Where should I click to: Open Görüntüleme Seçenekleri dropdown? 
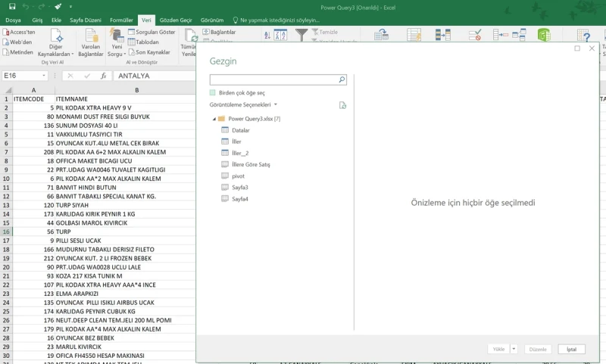[243, 104]
